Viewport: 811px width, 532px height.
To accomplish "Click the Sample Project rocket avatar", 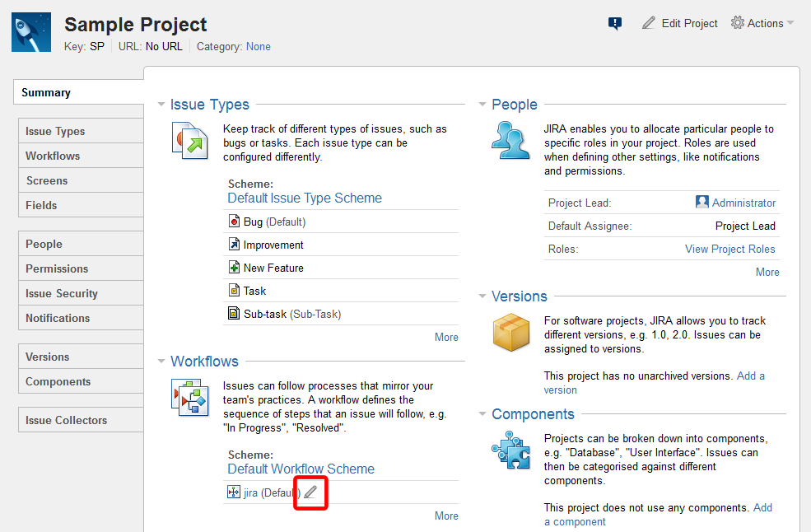I will [x=31, y=32].
